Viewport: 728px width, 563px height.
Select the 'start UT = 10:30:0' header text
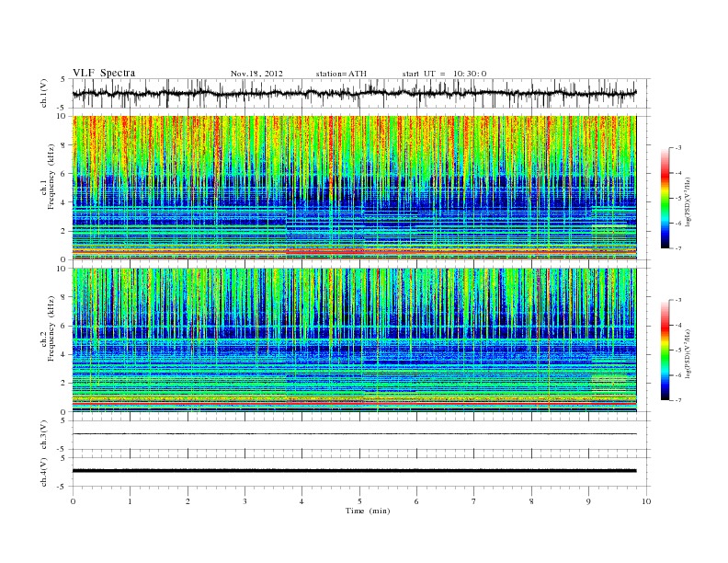tap(444, 74)
